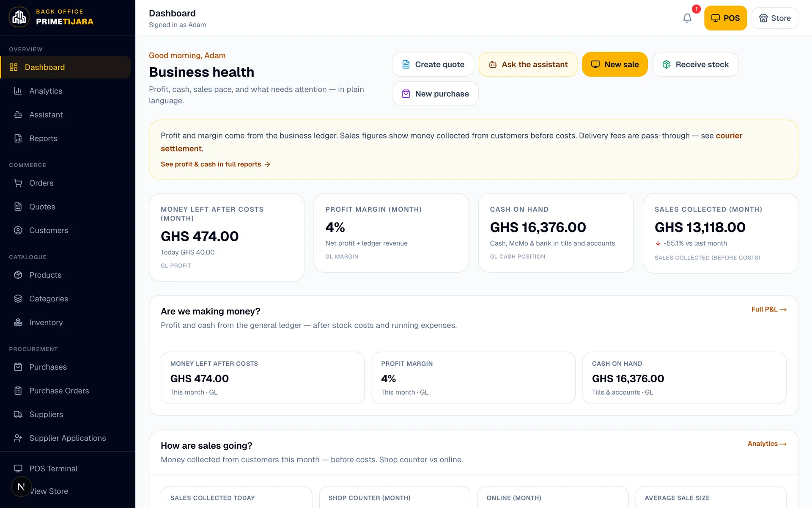Click the 'ONLINE (MONTH)' label

tap(514, 498)
